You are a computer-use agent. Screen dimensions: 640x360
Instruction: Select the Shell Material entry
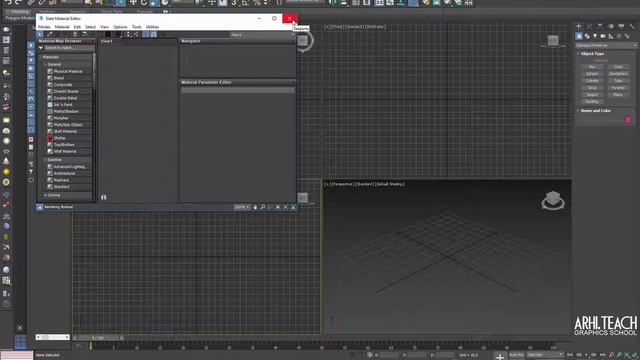point(69,131)
